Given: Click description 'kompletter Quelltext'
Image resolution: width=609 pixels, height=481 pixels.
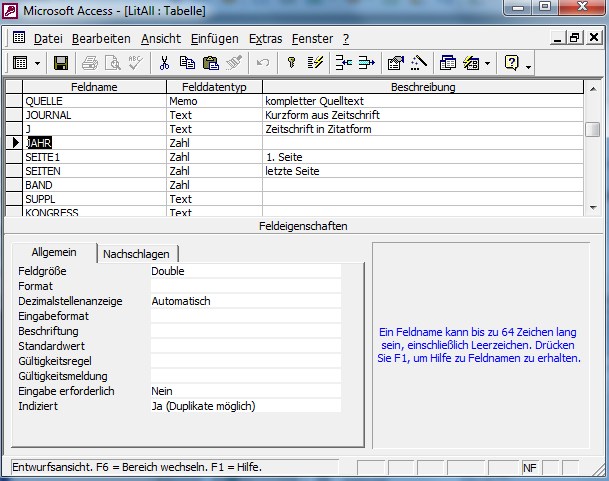Looking at the screenshot, I should pos(314,101).
